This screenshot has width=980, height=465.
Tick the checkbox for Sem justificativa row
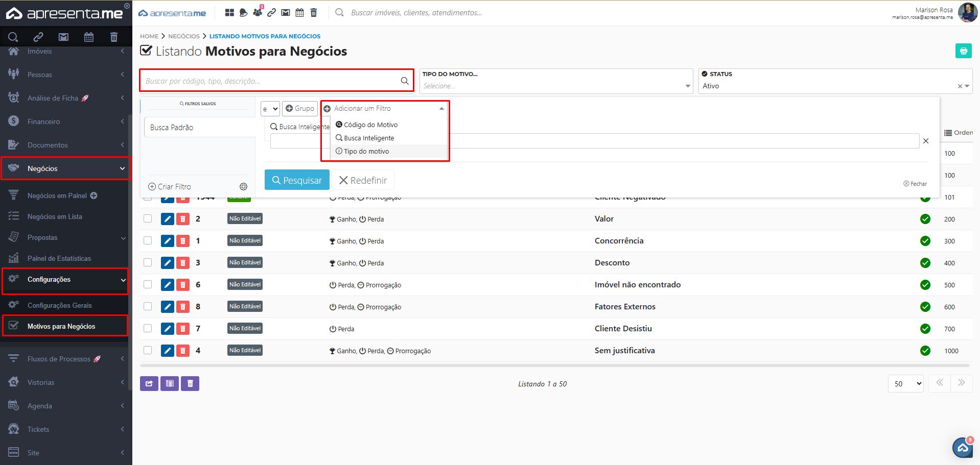coord(148,350)
